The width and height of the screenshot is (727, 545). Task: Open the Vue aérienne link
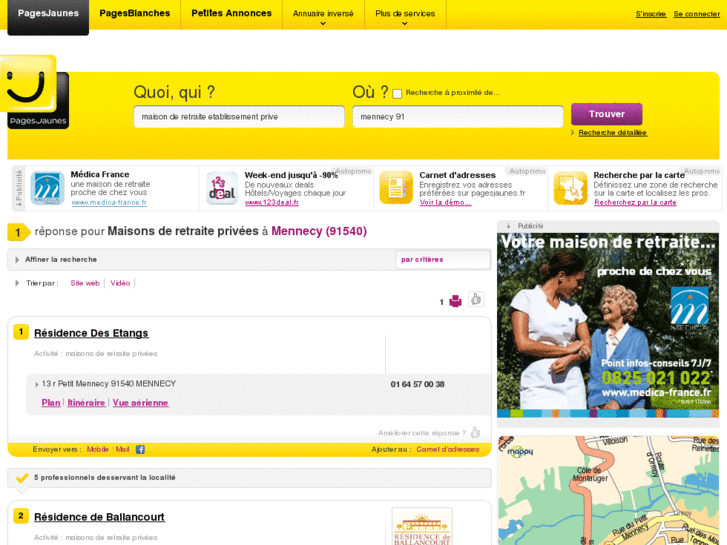[x=140, y=403]
